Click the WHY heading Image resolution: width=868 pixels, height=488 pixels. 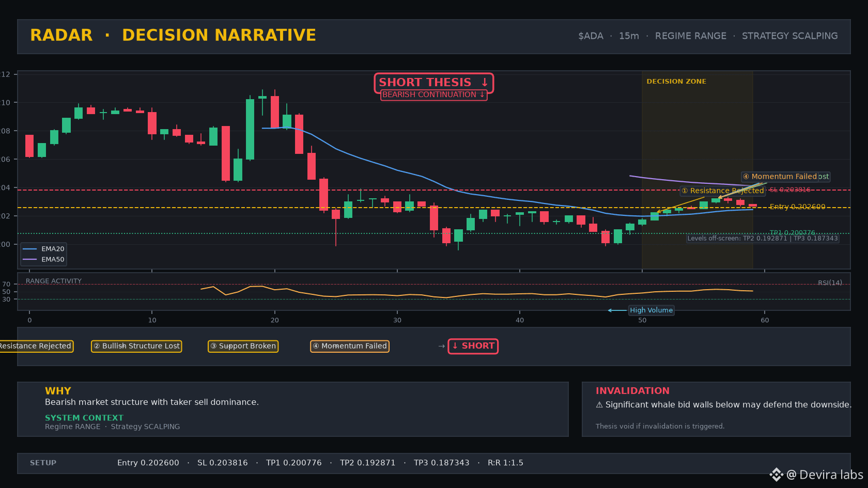point(58,391)
